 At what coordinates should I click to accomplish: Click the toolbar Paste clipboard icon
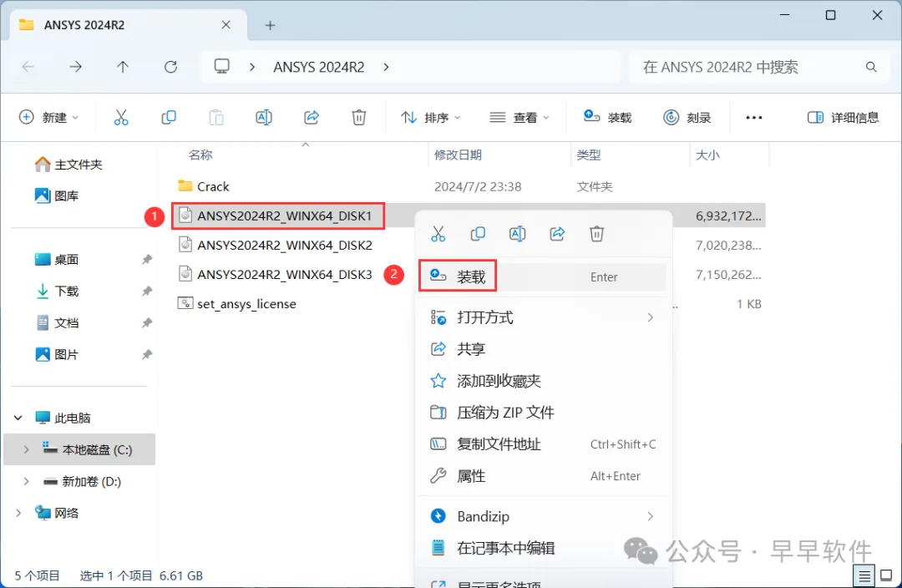[216, 118]
